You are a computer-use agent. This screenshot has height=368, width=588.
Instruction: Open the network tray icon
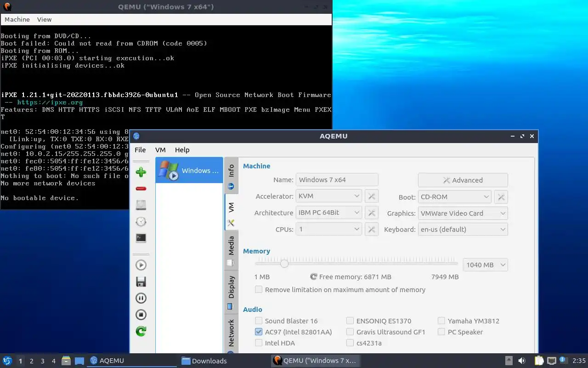tap(551, 361)
